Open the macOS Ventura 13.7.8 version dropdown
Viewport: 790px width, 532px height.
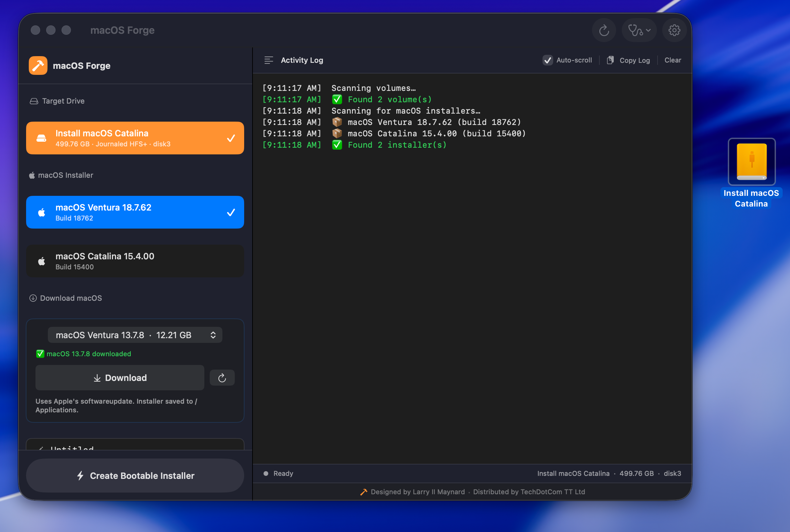coord(135,335)
